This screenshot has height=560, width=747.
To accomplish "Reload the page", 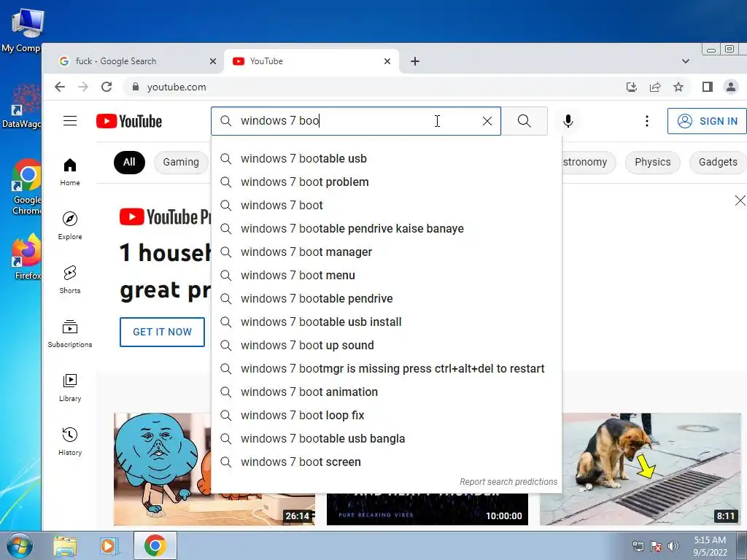I will coord(107,87).
